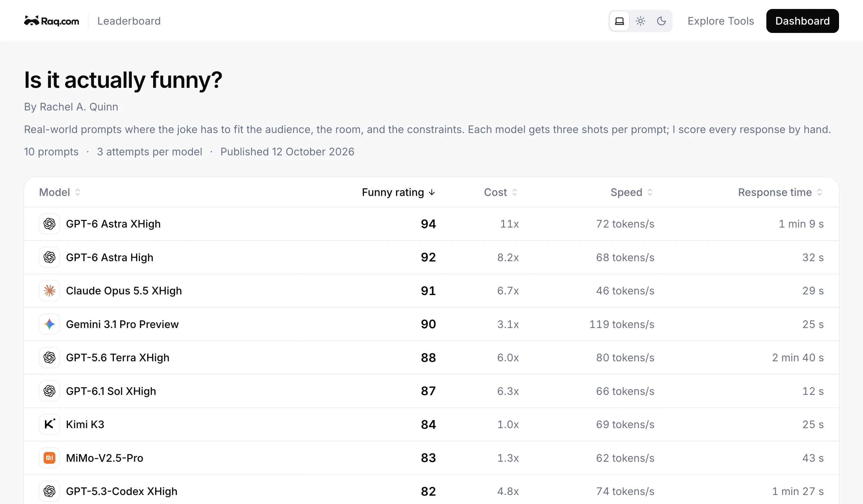Select the GPT-6 Astra XHigh model name
863x504 pixels.
[x=113, y=224]
